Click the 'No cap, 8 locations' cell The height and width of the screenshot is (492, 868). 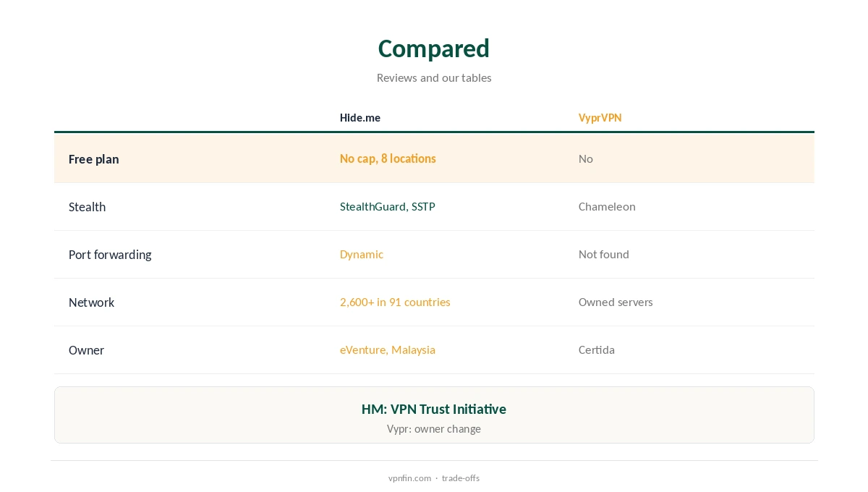(x=388, y=158)
